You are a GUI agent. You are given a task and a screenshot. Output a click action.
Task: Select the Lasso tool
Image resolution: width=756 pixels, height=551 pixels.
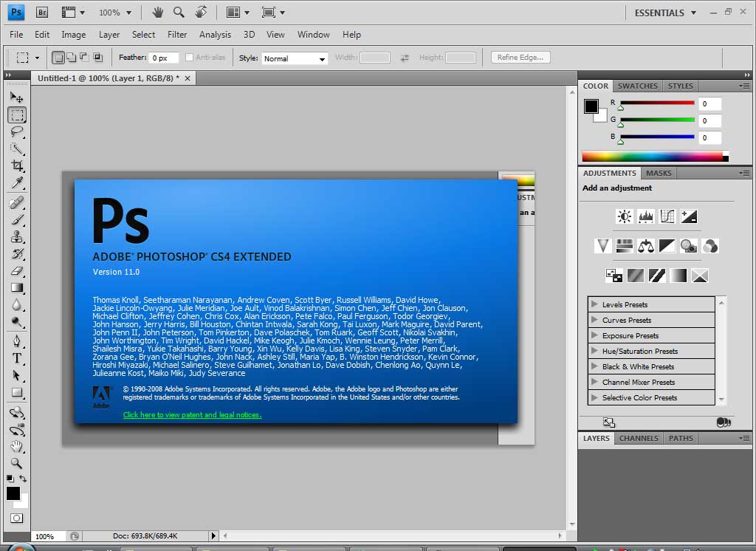[x=17, y=131]
